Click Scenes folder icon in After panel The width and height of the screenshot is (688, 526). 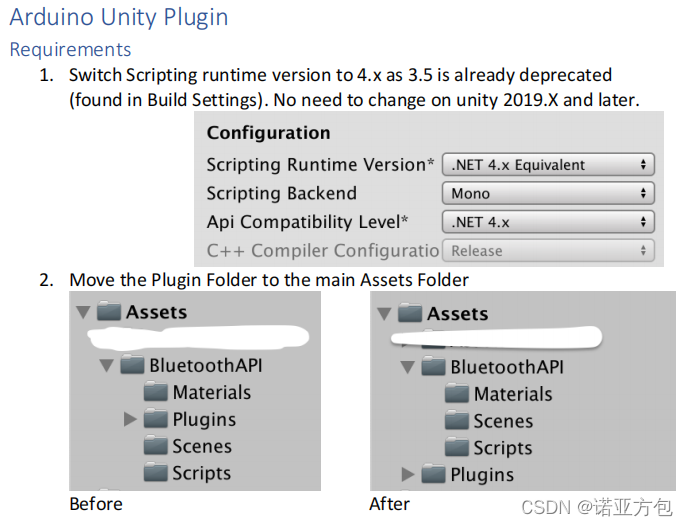click(457, 420)
